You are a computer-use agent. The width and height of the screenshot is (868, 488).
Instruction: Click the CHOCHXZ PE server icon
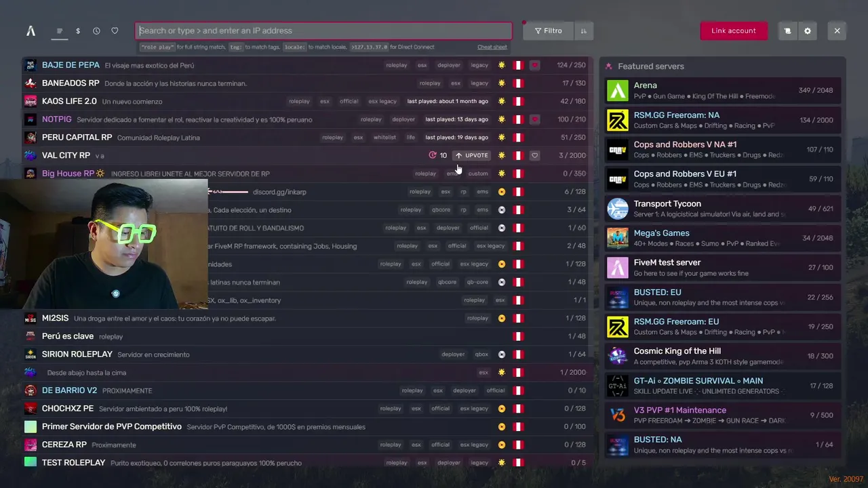pyautogui.click(x=31, y=409)
